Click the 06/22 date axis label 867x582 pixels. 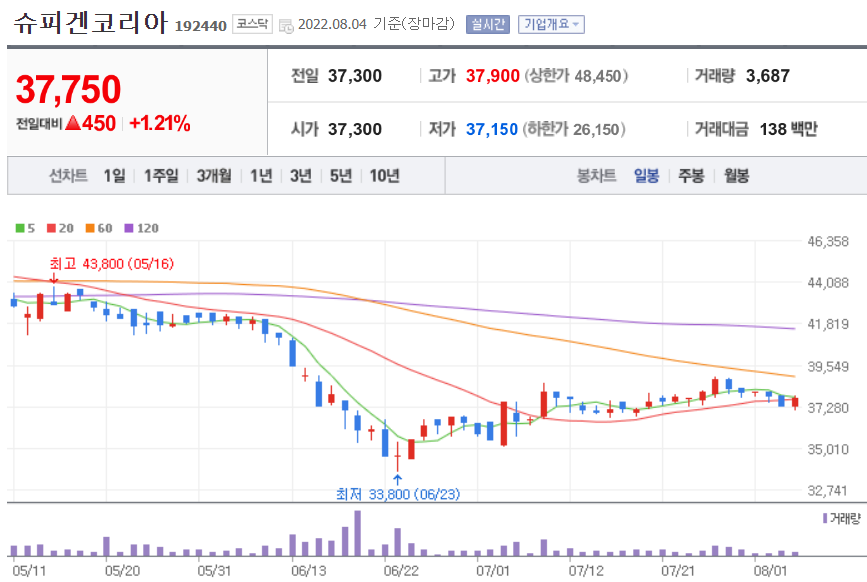pyautogui.click(x=401, y=571)
